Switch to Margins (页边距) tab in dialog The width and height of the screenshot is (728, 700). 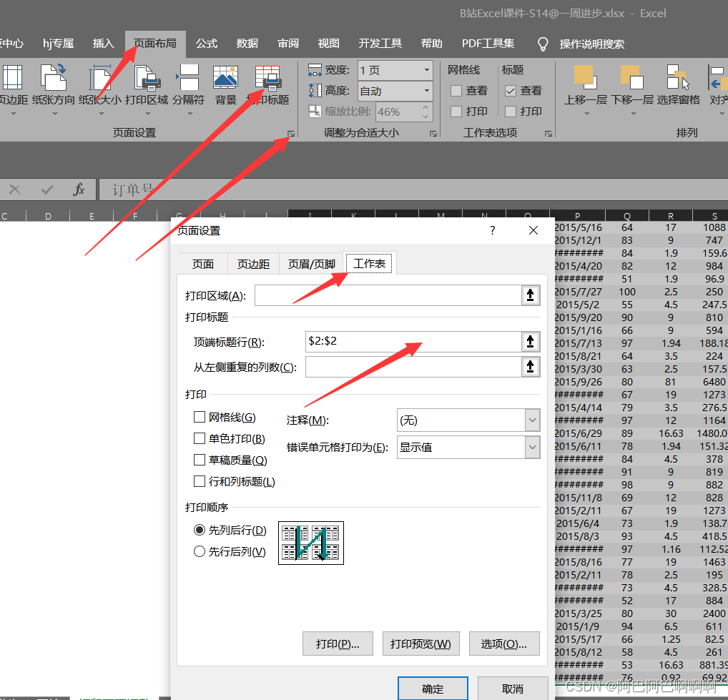click(x=253, y=264)
